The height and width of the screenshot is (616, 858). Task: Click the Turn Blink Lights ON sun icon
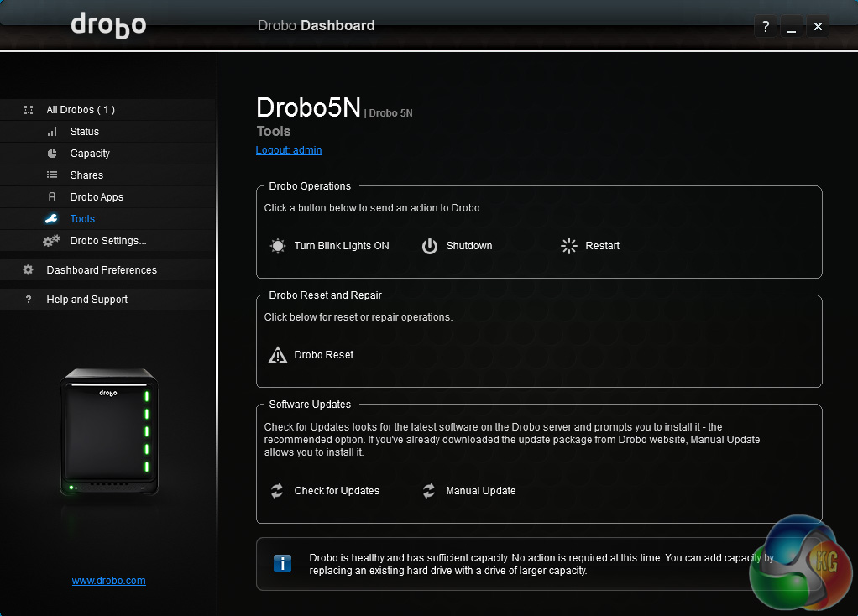coord(277,246)
